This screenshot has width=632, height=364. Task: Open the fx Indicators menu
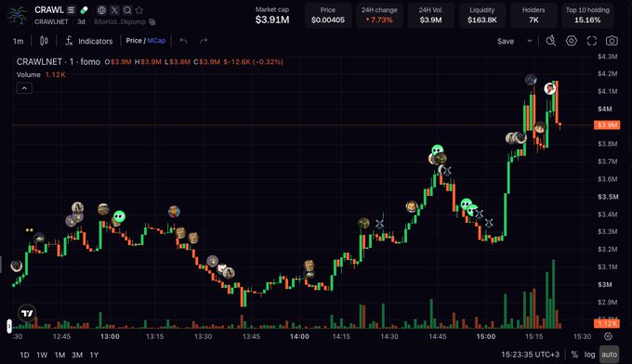(88, 41)
